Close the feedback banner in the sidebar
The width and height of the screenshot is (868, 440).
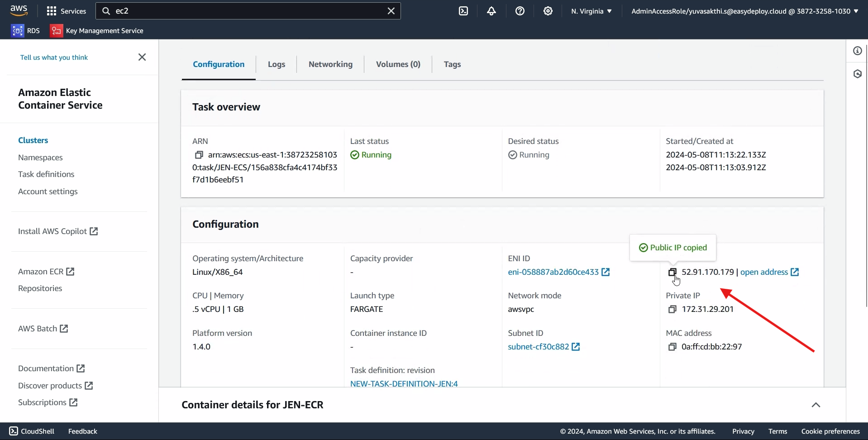click(142, 57)
